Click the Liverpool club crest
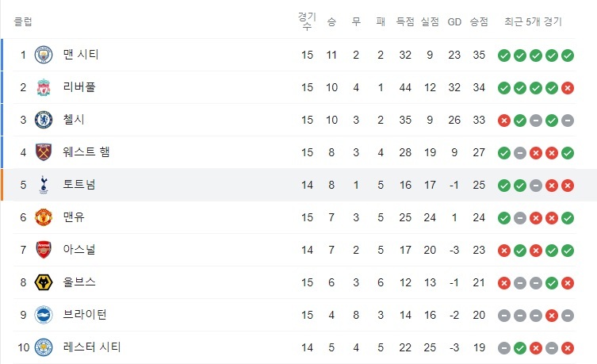Image resolution: width=597 pixels, height=364 pixels. coord(44,88)
